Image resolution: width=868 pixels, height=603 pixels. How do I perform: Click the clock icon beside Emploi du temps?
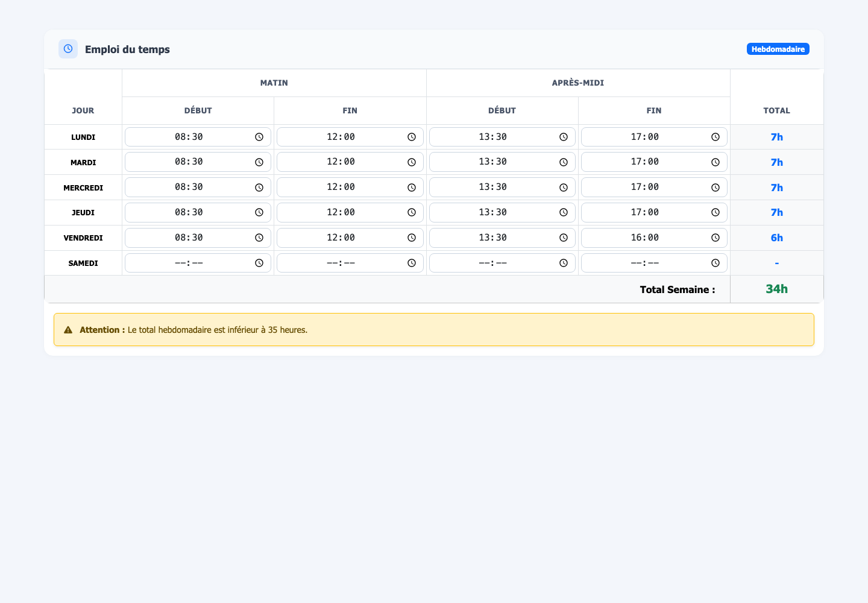pos(68,49)
